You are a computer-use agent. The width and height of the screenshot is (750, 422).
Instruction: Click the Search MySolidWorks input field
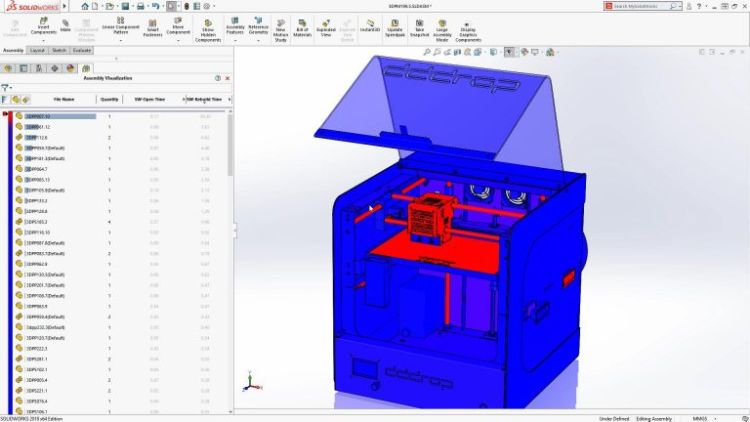(641, 6)
